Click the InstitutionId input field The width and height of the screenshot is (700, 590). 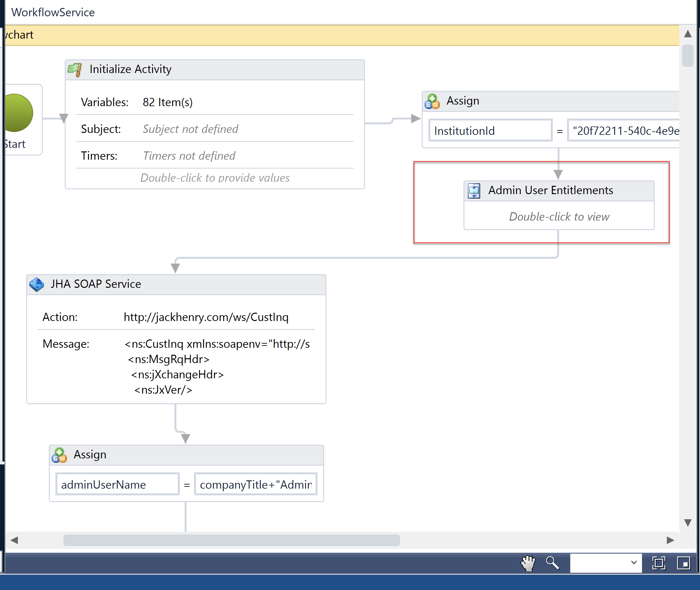(x=490, y=130)
